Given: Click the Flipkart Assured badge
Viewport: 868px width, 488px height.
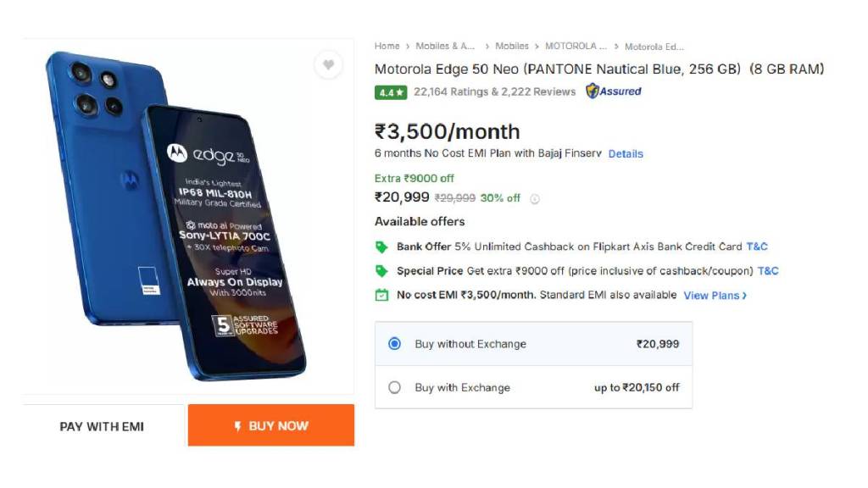Looking at the screenshot, I should (614, 91).
